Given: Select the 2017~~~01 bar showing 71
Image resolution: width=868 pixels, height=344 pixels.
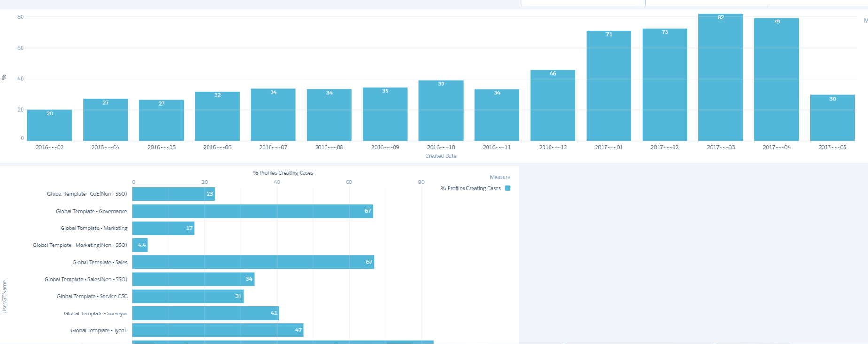Looking at the screenshot, I should click(608, 86).
